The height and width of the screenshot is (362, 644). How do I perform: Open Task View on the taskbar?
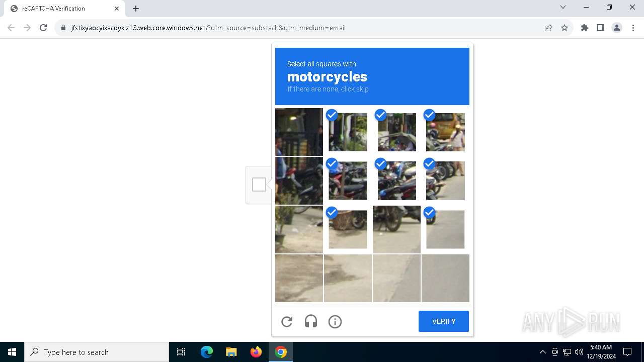(181, 352)
